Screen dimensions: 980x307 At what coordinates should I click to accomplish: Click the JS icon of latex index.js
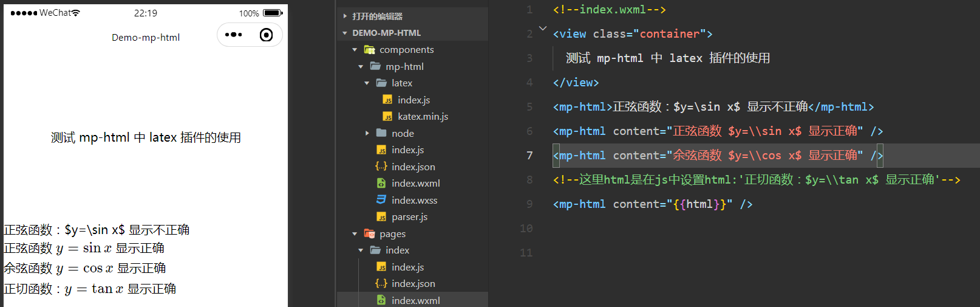pyautogui.click(x=387, y=100)
